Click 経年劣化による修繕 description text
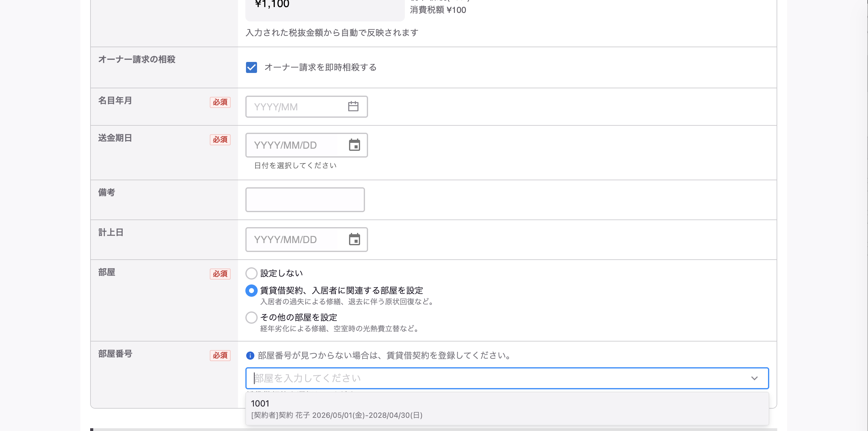Screen dimensions: 868x431 [340, 328]
